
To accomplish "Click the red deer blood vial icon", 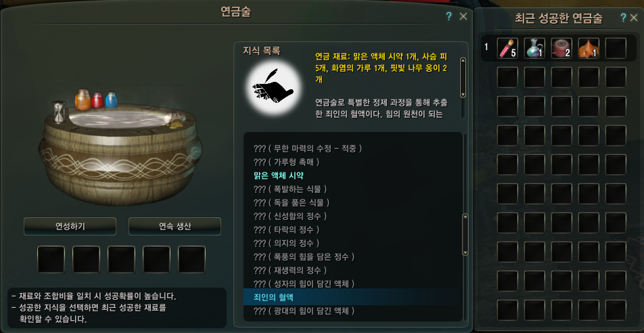I will coord(507,48).
